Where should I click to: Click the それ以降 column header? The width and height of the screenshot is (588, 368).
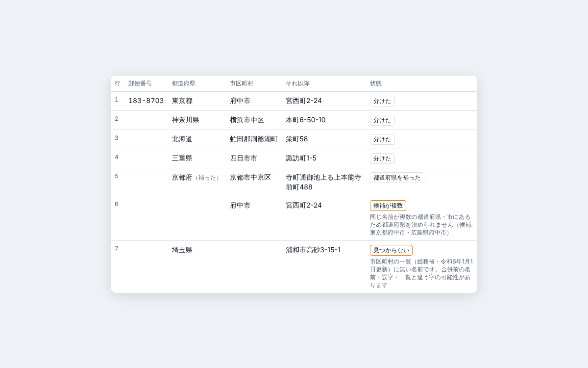point(297,83)
